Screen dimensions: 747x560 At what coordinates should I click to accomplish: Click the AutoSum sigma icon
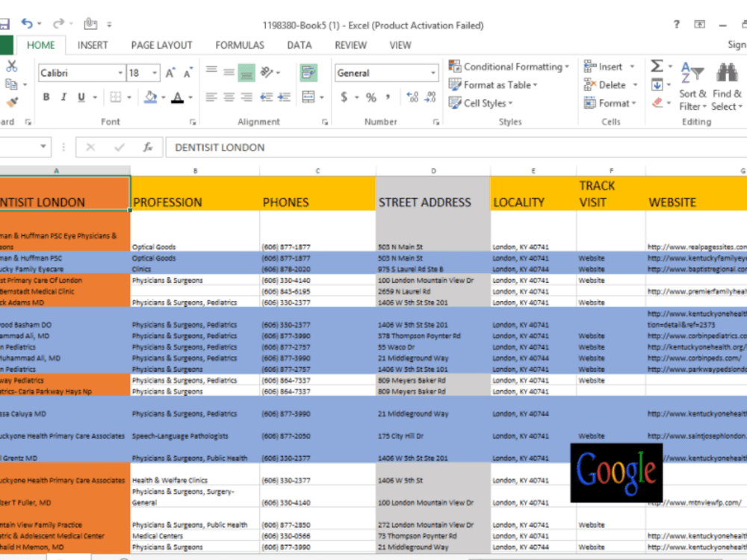[657, 66]
